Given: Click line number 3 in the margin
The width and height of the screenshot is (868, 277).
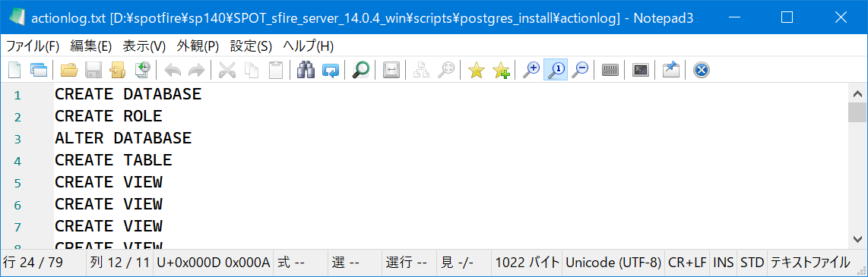Looking at the screenshot, I should [x=17, y=140].
